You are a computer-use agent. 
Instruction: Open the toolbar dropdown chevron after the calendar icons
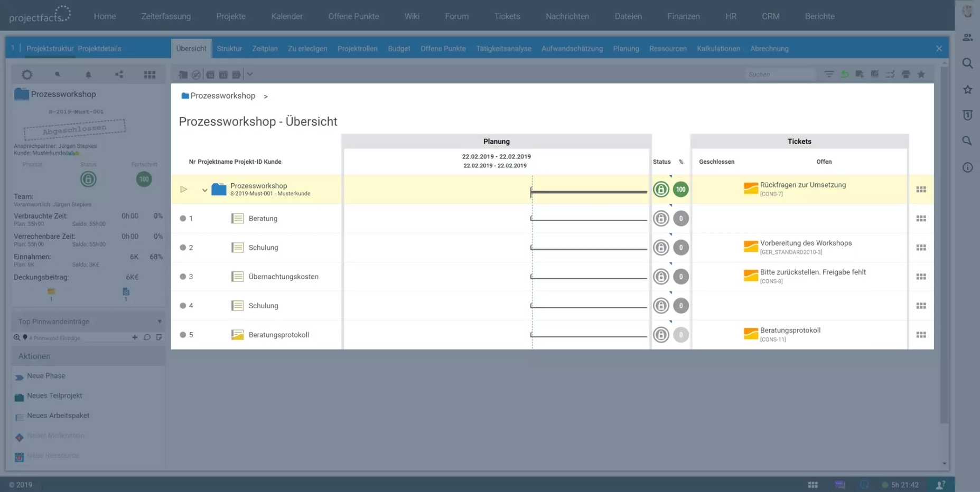[250, 74]
